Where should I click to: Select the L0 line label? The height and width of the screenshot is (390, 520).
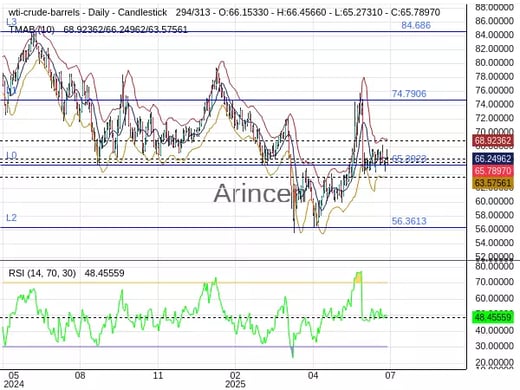pos(11,155)
